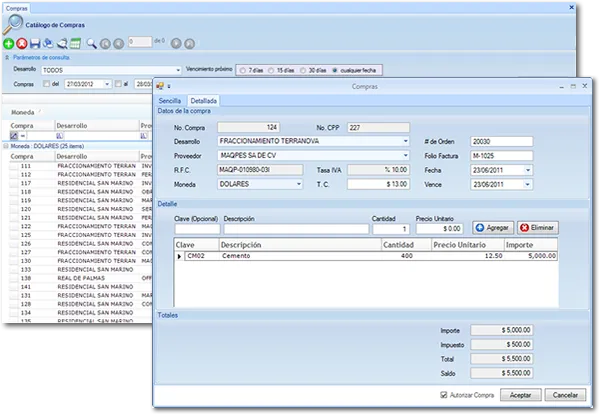Close the background Catálogo de Compras window
Screen dimensions: 599x414
571,7
